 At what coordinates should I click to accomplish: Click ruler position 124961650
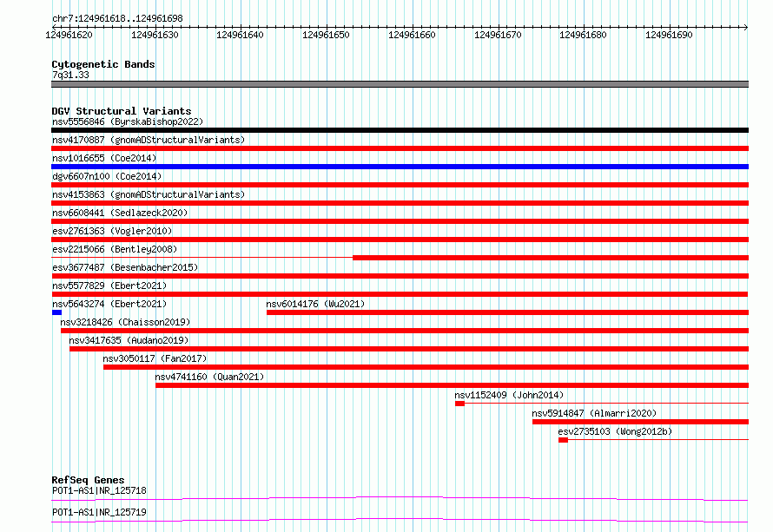point(326,35)
